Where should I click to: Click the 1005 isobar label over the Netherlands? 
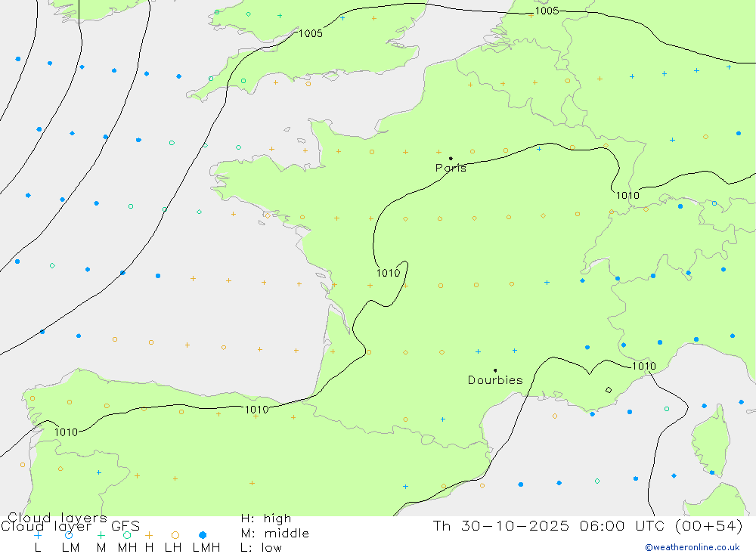pos(547,11)
